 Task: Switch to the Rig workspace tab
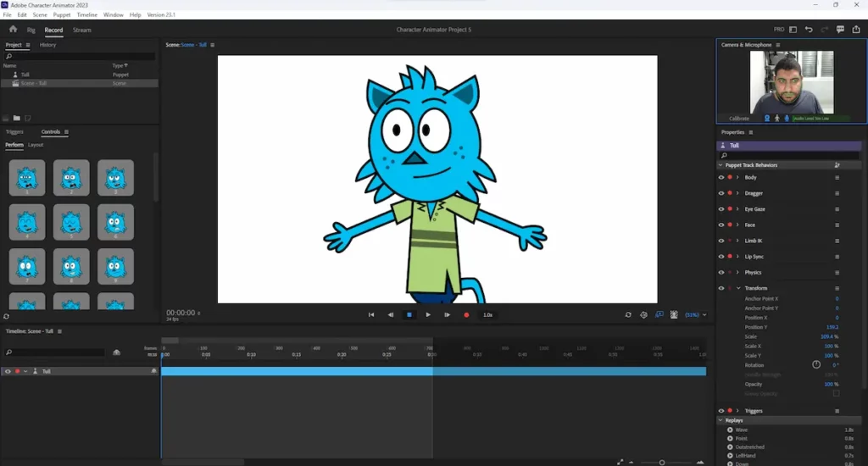31,30
